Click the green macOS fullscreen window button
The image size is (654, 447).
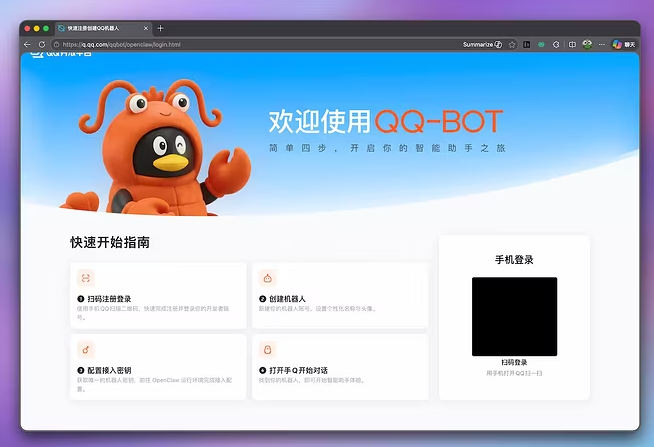click(x=46, y=28)
